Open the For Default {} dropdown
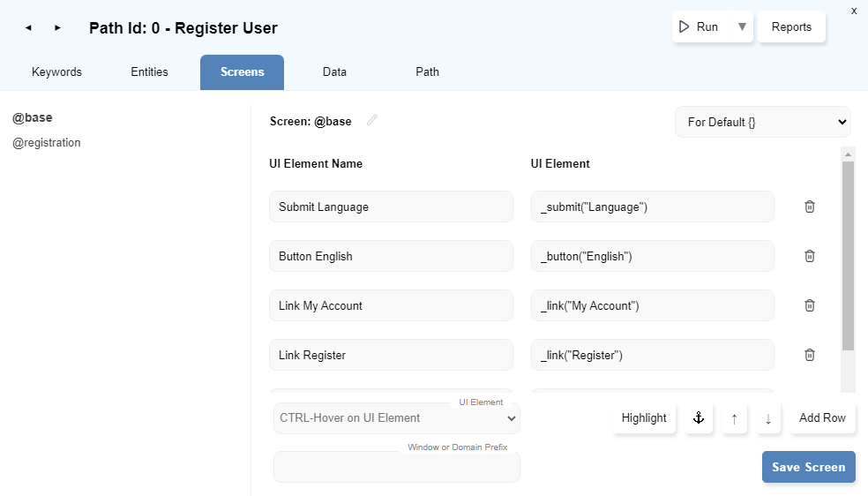Viewport: 868px width, 496px height. (762, 123)
